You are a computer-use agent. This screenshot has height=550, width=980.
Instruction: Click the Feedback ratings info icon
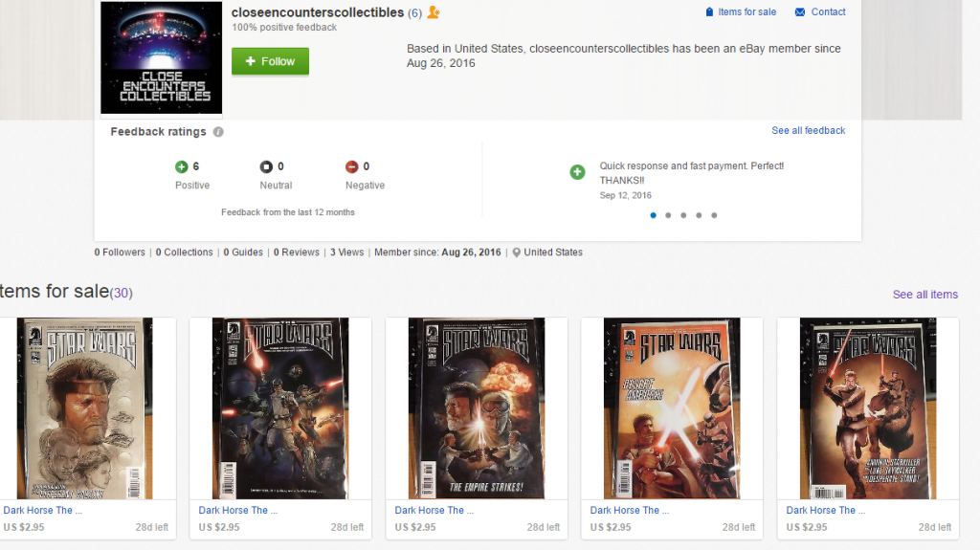(218, 132)
